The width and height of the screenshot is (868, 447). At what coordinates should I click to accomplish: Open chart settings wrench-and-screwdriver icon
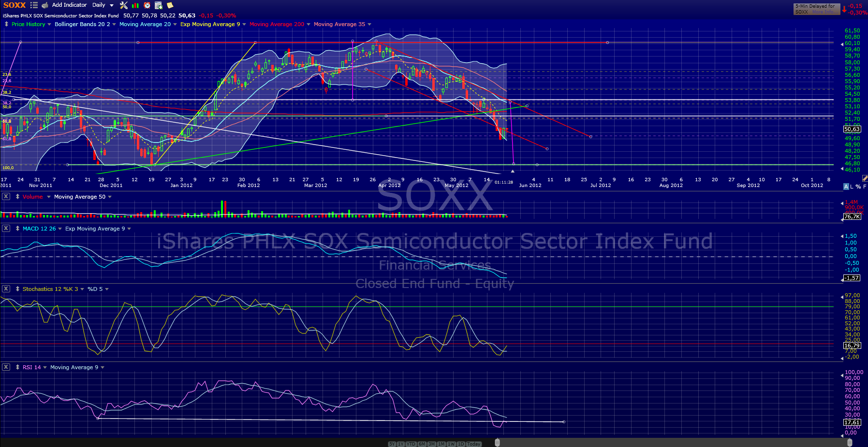(x=124, y=5)
